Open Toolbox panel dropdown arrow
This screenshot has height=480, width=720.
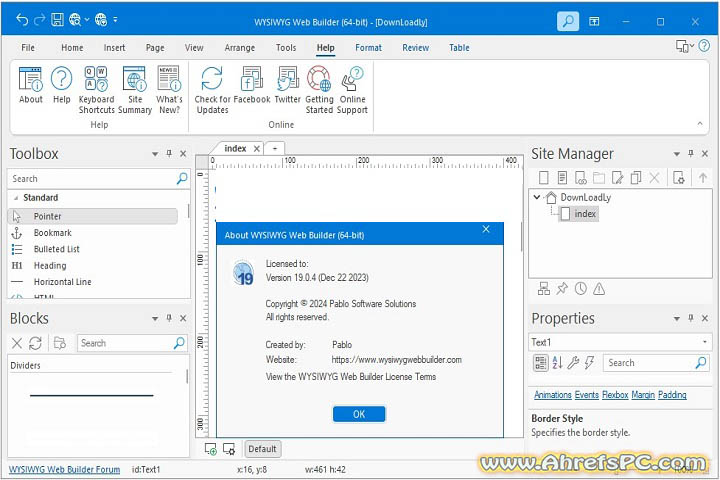tap(155, 154)
